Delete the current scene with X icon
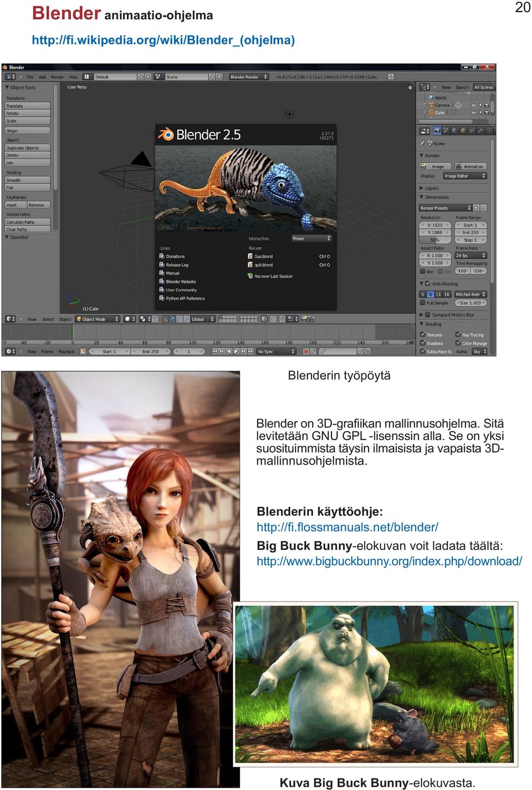 pyautogui.click(x=219, y=77)
